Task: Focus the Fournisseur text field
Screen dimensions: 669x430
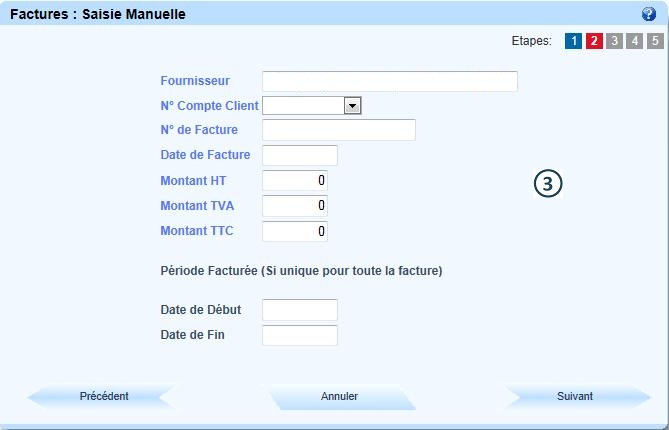Action: click(389, 81)
